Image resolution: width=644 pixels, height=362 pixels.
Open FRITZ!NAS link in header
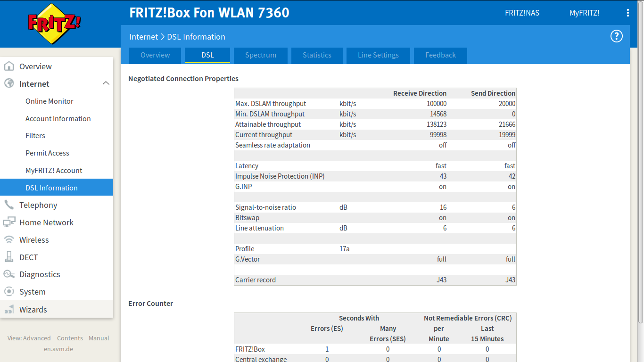[522, 13]
